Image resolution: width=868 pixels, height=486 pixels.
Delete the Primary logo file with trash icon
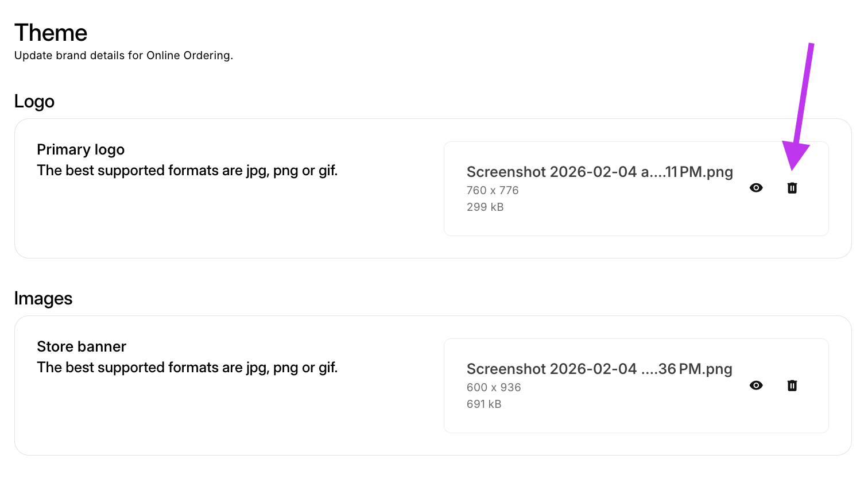(x=792, y=188)
